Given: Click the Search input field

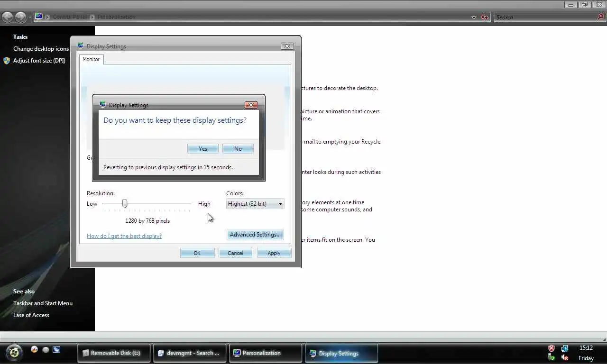Looking at the screenshot, I should (545, 17).
